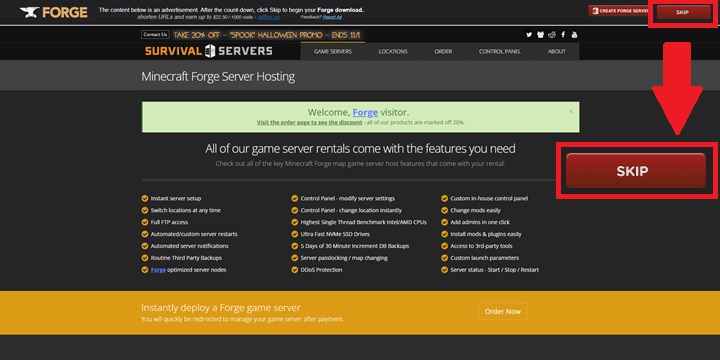This screenshot has height=360, width=720.
Task: Click the small SKIP button in the top bar
Action: pyautogui.click(x=683, y=12)
